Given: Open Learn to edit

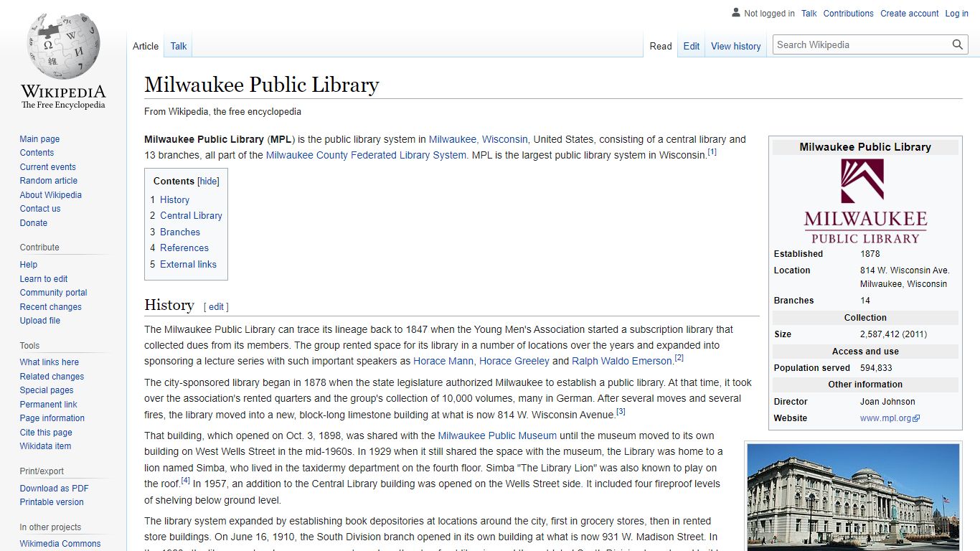Looking at the screenshot, I should coord(44,279).
